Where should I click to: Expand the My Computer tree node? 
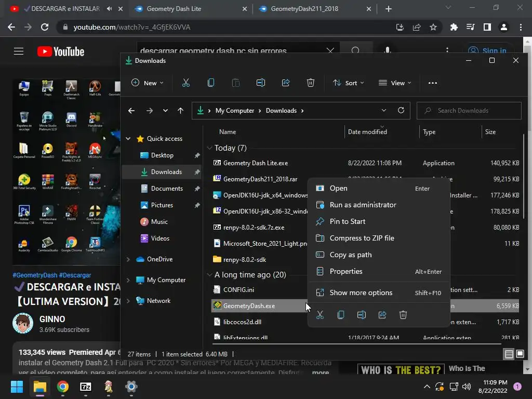click(x=128, y=280)
